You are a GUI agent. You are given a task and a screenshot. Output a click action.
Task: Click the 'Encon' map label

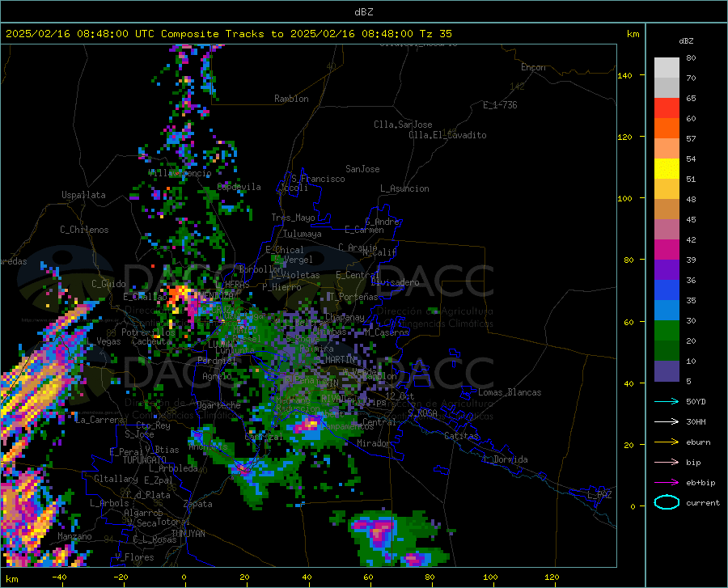[x=533, y=67]
